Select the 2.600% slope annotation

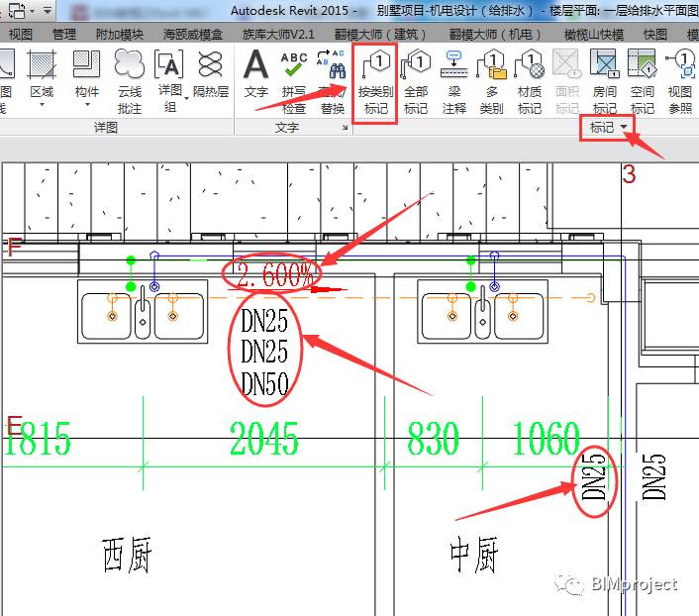tap(274, 274)
